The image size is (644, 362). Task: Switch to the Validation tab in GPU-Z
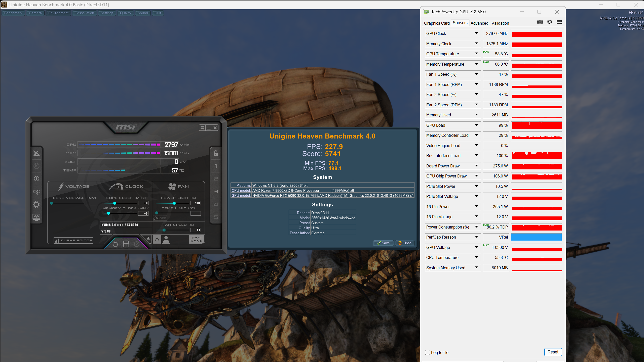(x=500, y=23)
